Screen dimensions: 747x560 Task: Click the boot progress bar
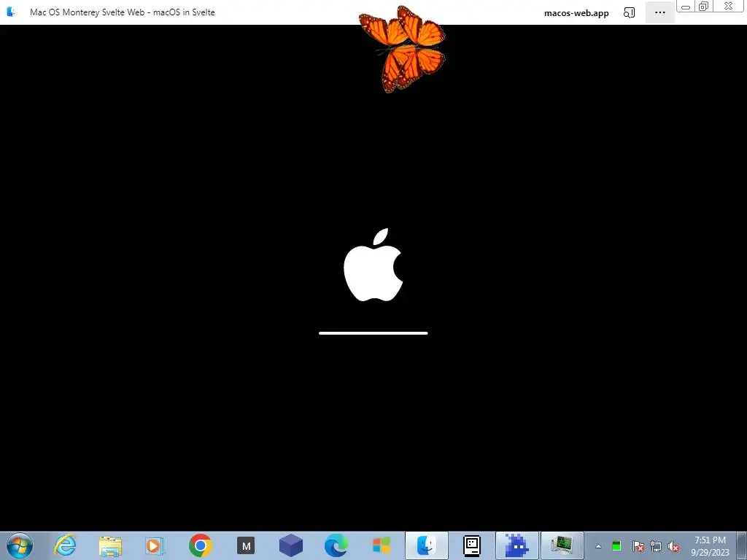click(373, 333)
